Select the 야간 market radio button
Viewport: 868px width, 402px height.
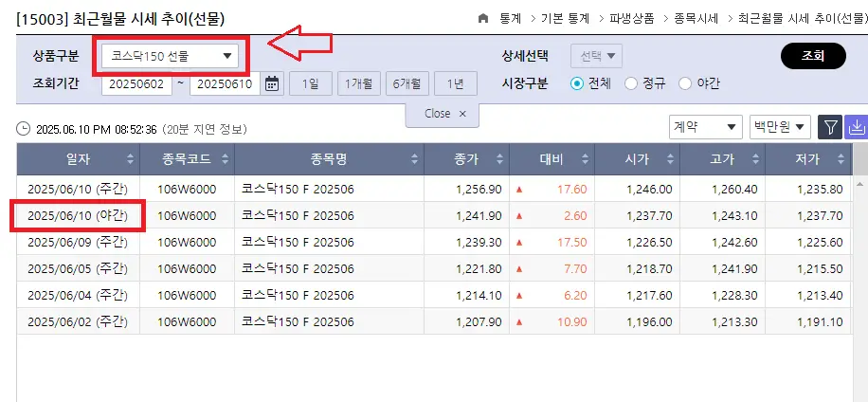click(x=685, y=83)
